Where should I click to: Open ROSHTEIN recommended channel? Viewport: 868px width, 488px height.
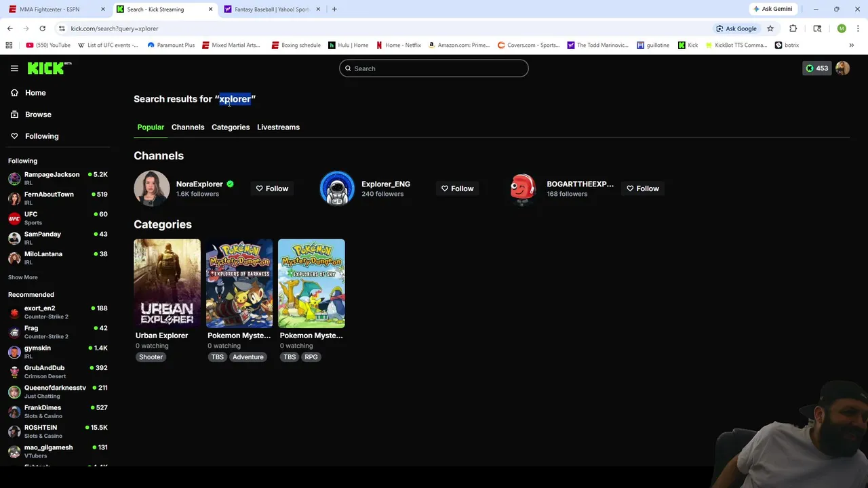coord(58,432)
